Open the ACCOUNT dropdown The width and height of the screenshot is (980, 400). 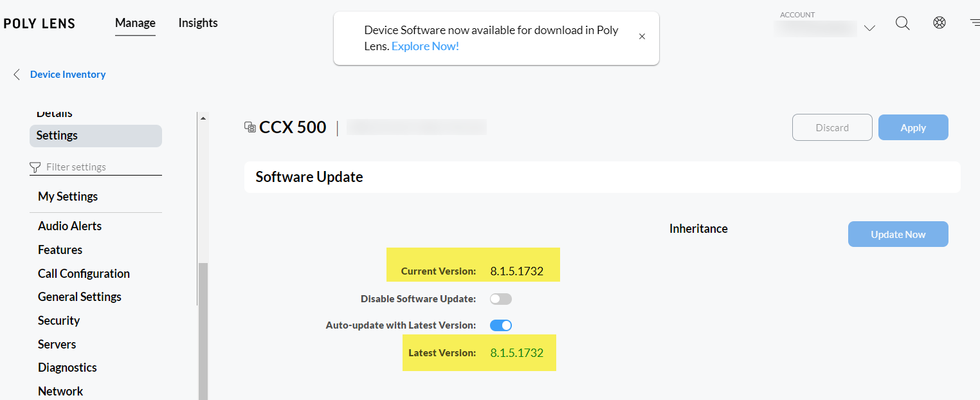[x=869, y=28]
